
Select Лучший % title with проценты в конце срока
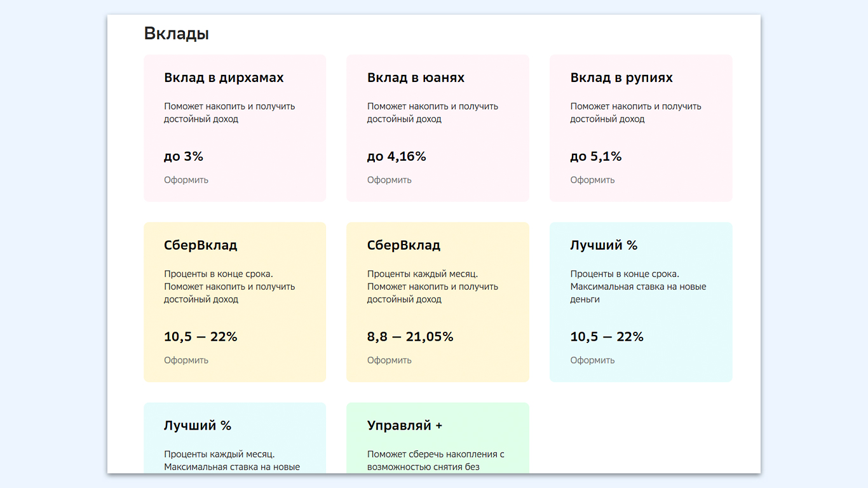coord(604,245)
